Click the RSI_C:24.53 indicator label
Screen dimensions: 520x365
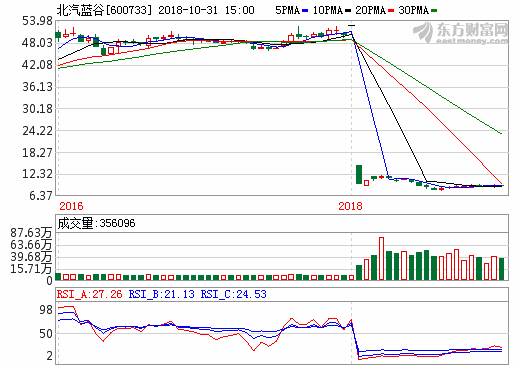point(233,294)
